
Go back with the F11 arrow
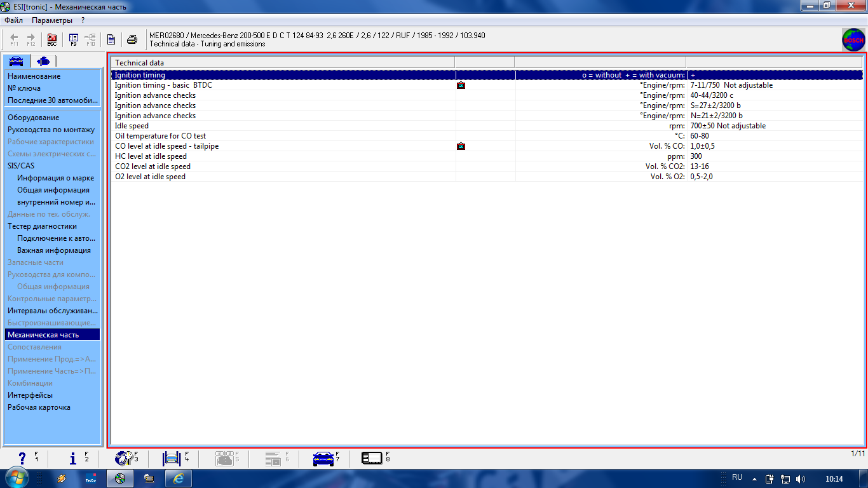pyautogui.click(x=15, y=39)
